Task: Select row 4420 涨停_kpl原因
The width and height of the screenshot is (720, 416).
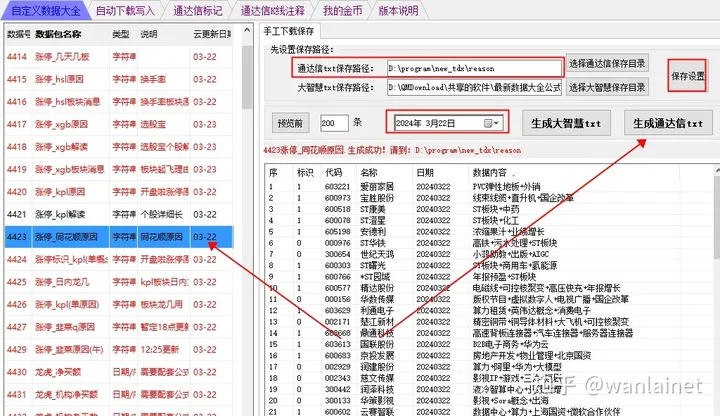Action: point(119,191)
